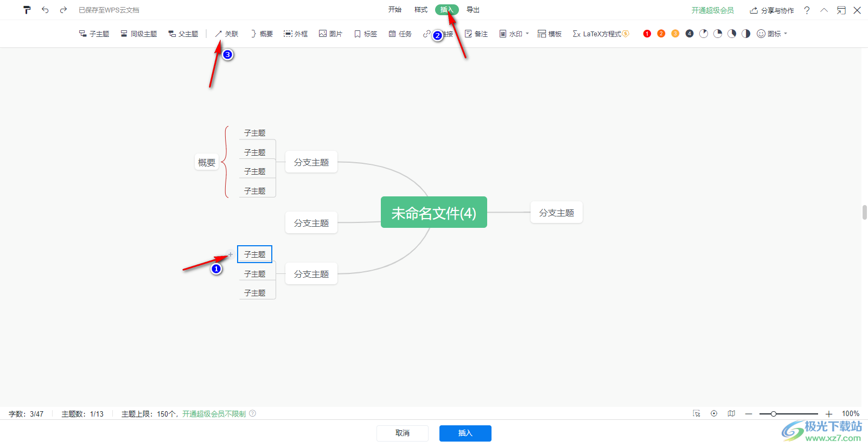The image size is (868, 447).
Task: Click the 取消 cancel button
Action: pyautogui.click(x=403, y=433)
